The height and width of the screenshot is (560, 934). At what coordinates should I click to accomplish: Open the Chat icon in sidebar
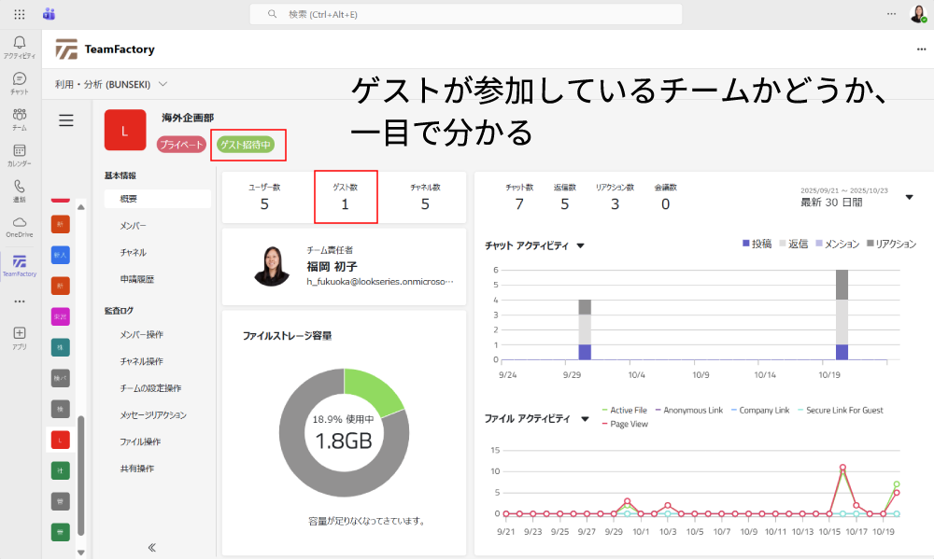click(20, 82)
